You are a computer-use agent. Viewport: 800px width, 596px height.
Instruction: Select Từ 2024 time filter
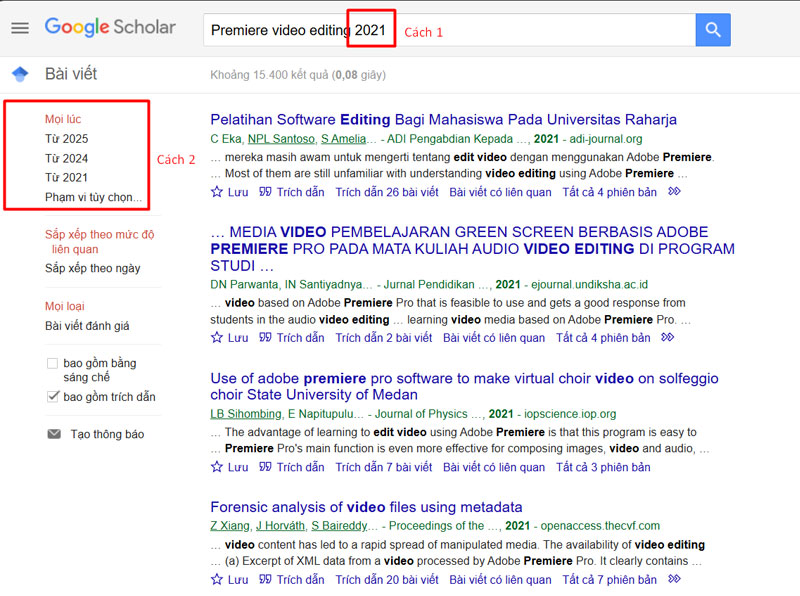[x=66, y=158]
